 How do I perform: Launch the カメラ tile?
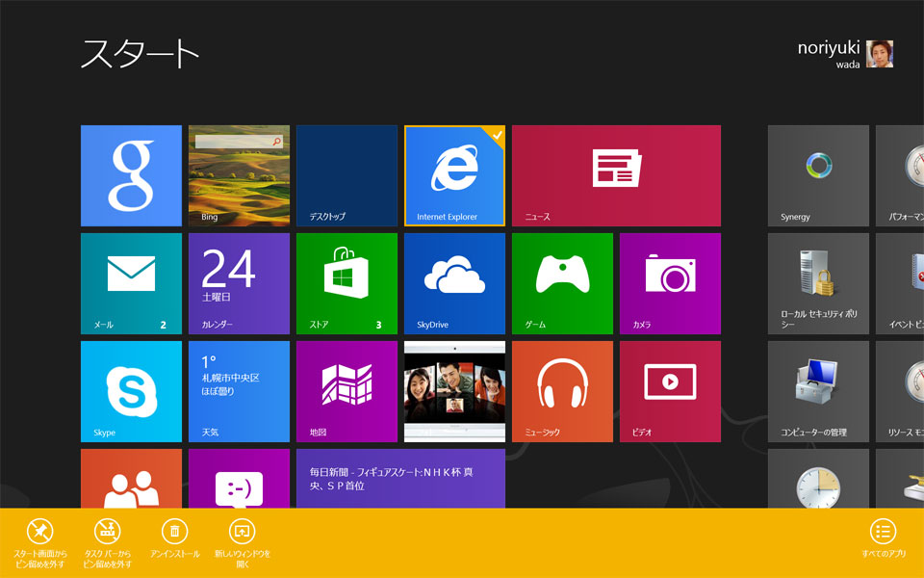click(x=671, y=283)
